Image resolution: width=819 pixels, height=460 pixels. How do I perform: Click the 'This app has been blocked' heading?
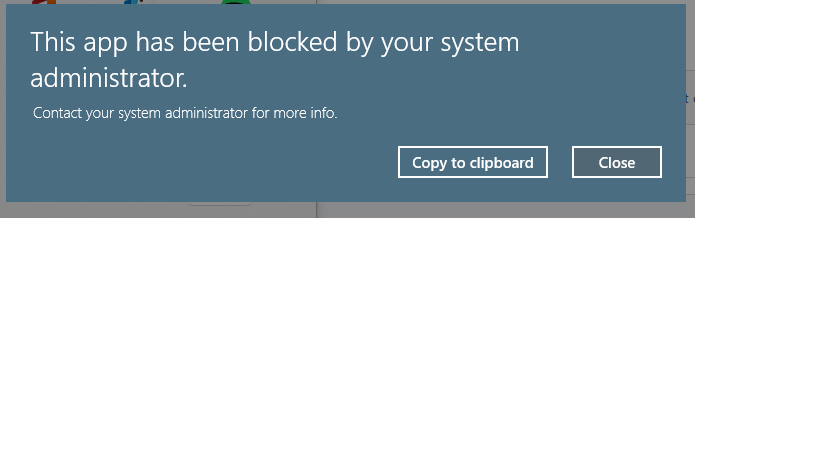[275, 60]
